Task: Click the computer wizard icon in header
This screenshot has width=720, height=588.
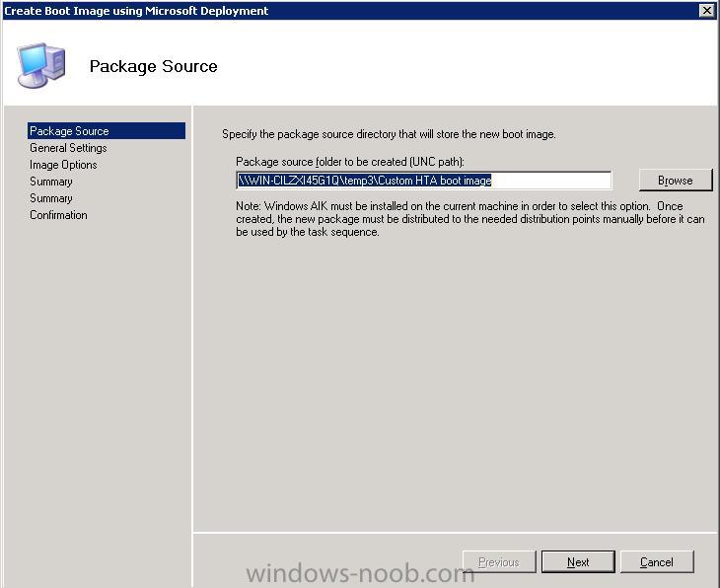Action: click(x=41, y=65)
